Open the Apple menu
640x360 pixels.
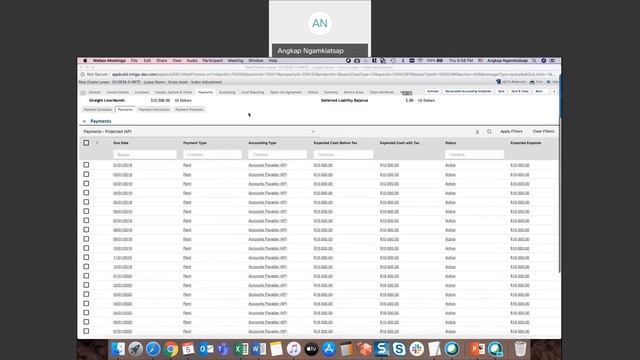[85, 60]
